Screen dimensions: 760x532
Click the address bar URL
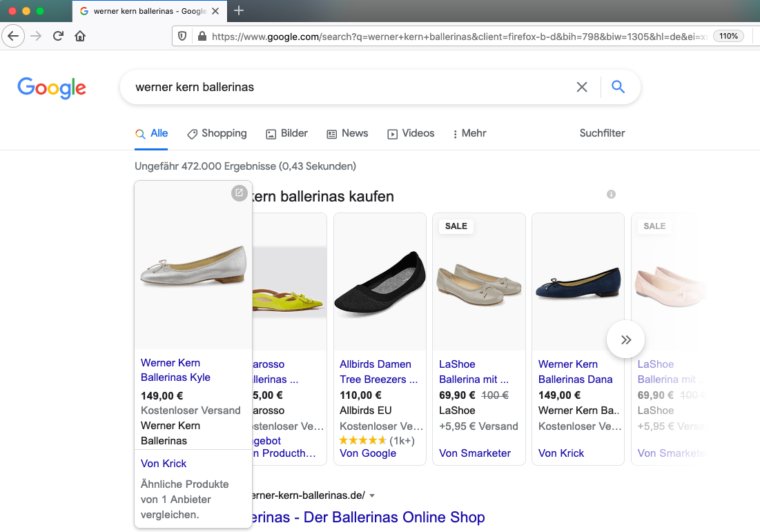(x=459, y=37)
